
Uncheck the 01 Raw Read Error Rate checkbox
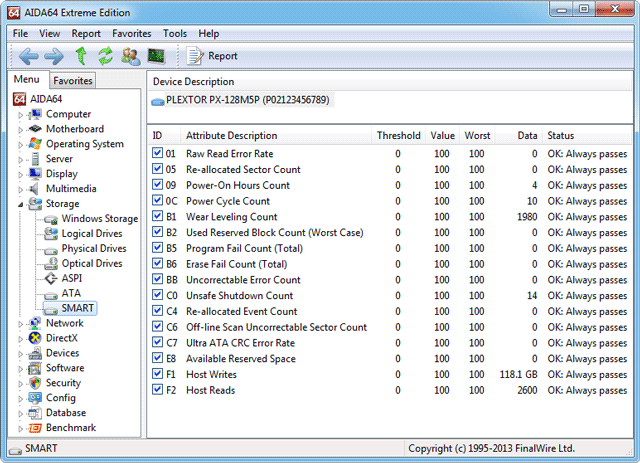[157, 153]
